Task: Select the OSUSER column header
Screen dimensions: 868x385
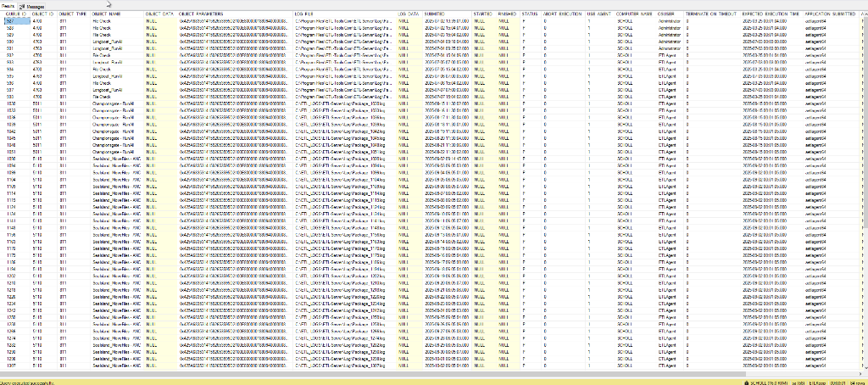Action: 670,14
